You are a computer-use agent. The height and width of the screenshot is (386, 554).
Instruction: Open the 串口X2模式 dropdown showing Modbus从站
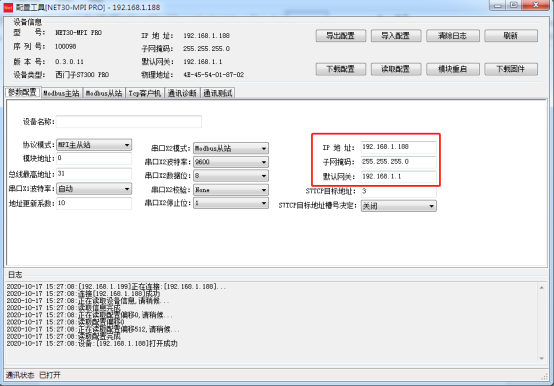click(x=231, y=149)
